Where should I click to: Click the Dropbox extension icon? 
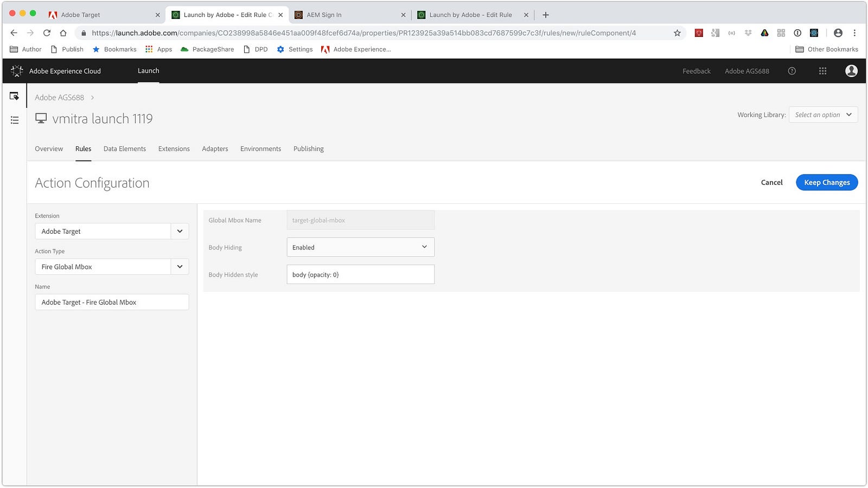tap(748, 33)
